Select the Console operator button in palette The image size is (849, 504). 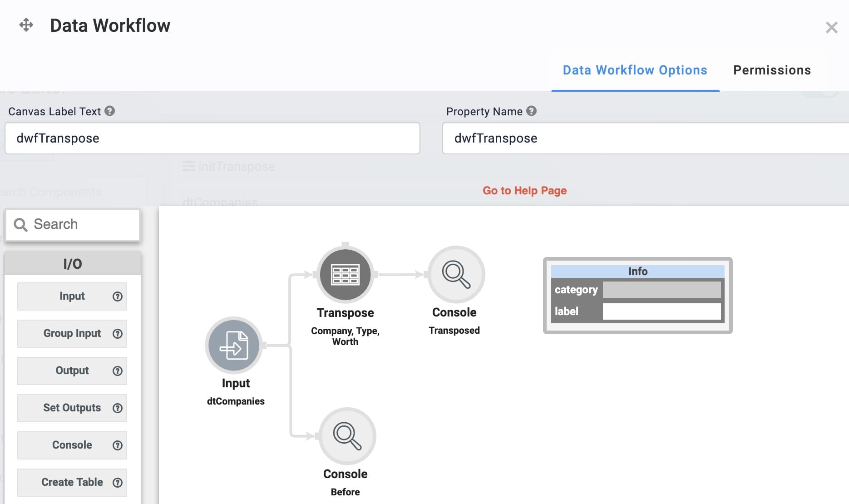pos(72,445)
